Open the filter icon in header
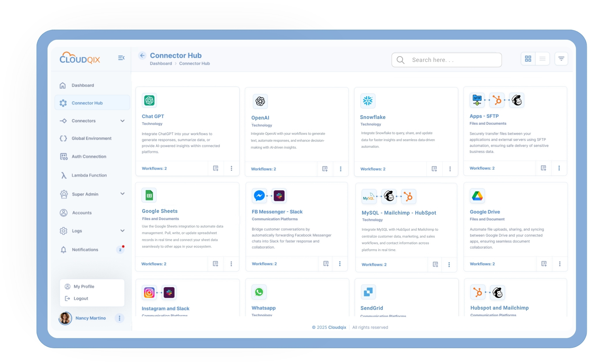The image size is (590, 364). click(x=561, y=59)
